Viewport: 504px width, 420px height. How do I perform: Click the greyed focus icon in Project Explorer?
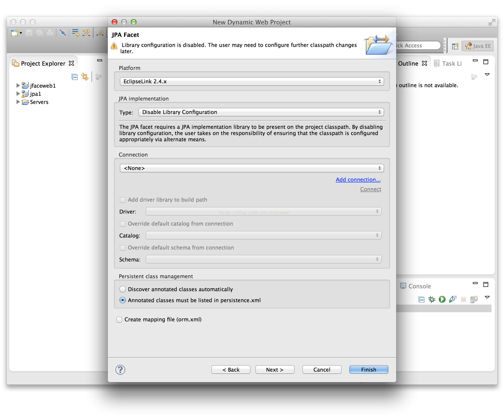pyautogui.click(x=98, y=77)
